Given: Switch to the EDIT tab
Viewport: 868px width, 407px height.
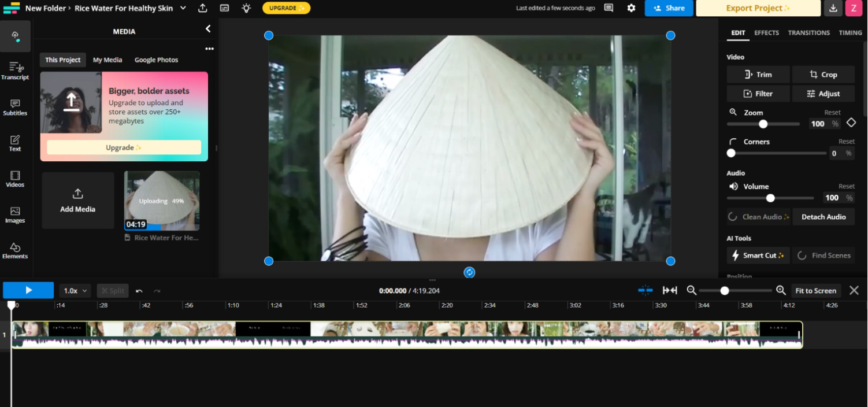Looking at the screenshot, I should coord(738,33).
